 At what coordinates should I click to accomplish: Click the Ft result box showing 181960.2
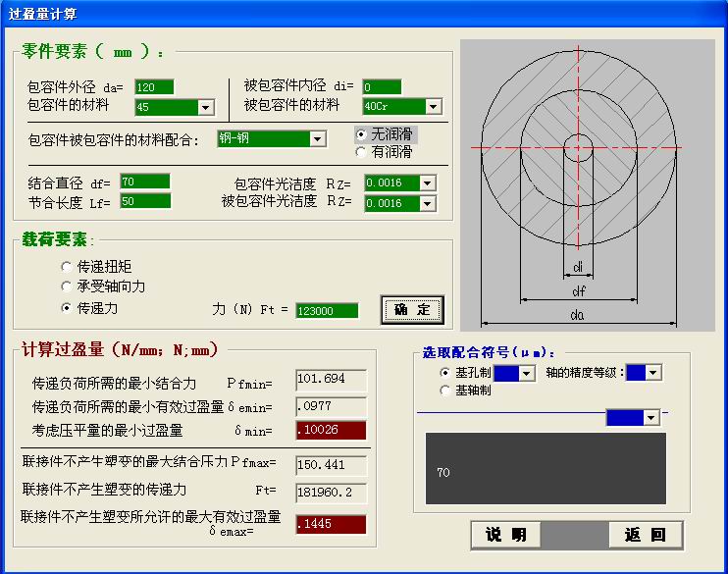click(331, 493)
